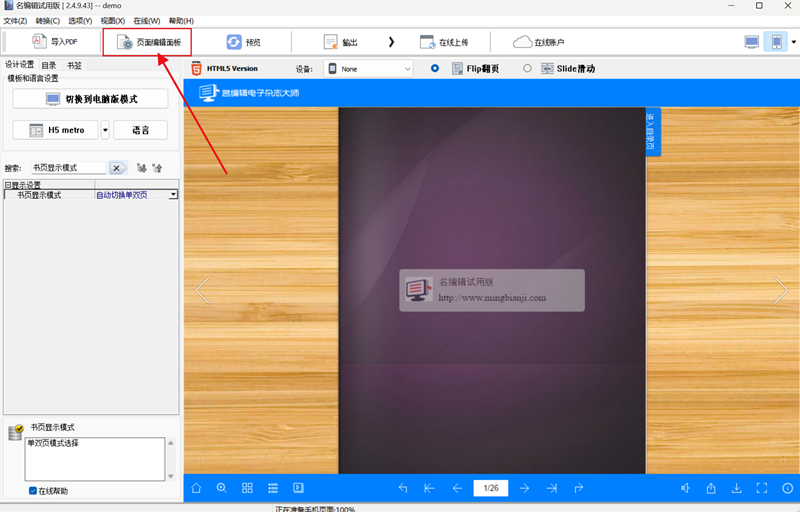800x512 pixels.
Task: Select the Flip翻页 radio button
Action: pos(435,69)
